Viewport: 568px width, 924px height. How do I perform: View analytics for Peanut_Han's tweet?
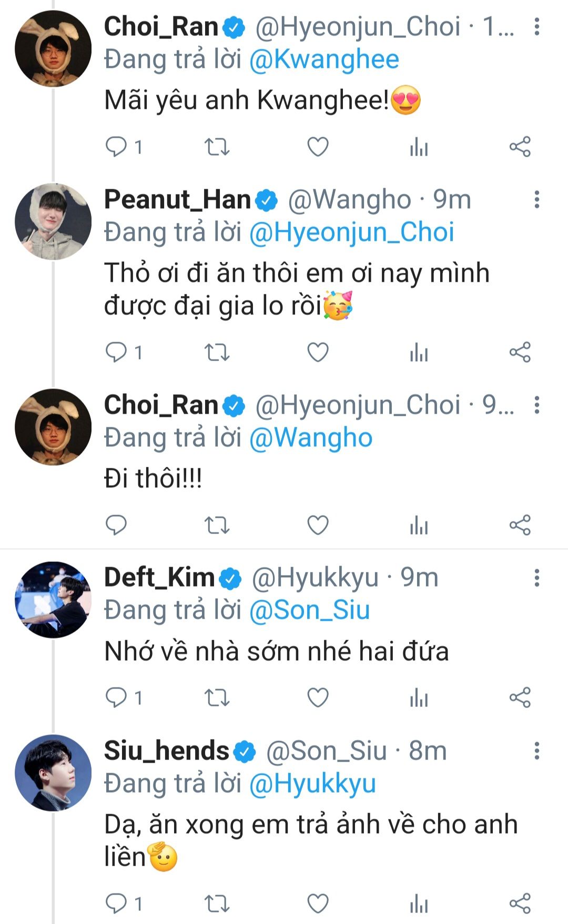pyautogui.click(x=419, y=352)
